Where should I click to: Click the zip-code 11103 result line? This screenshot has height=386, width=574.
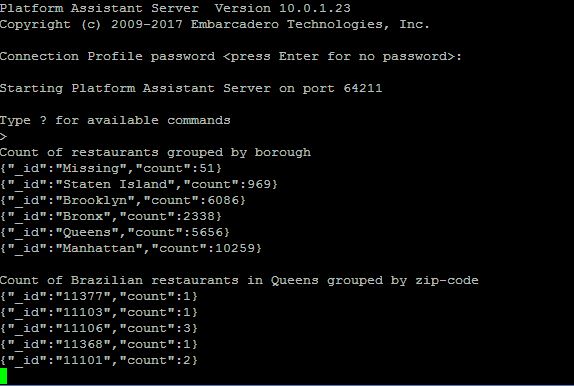pos(99,313)
